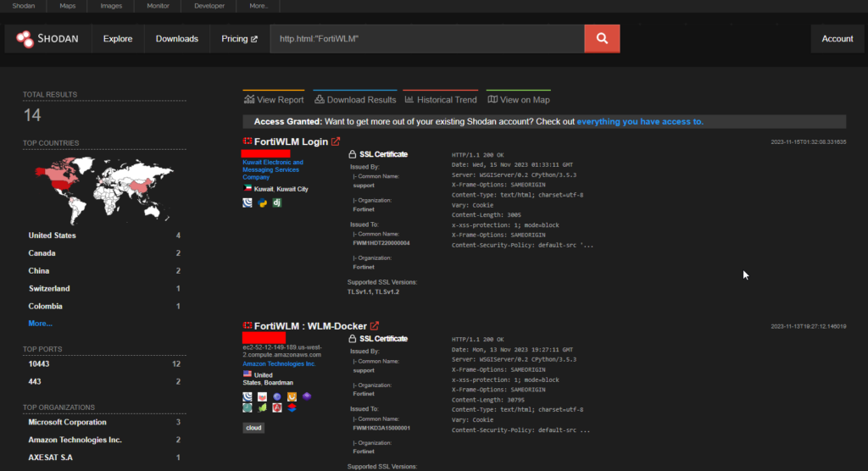Screen dimensions: 868x471
Task: Click the green leaf technology icon
Action: (263, 407)
